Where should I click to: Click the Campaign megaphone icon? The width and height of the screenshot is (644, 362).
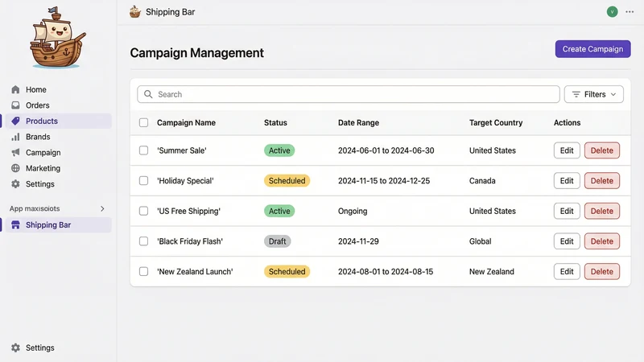[x=15, y=153]
